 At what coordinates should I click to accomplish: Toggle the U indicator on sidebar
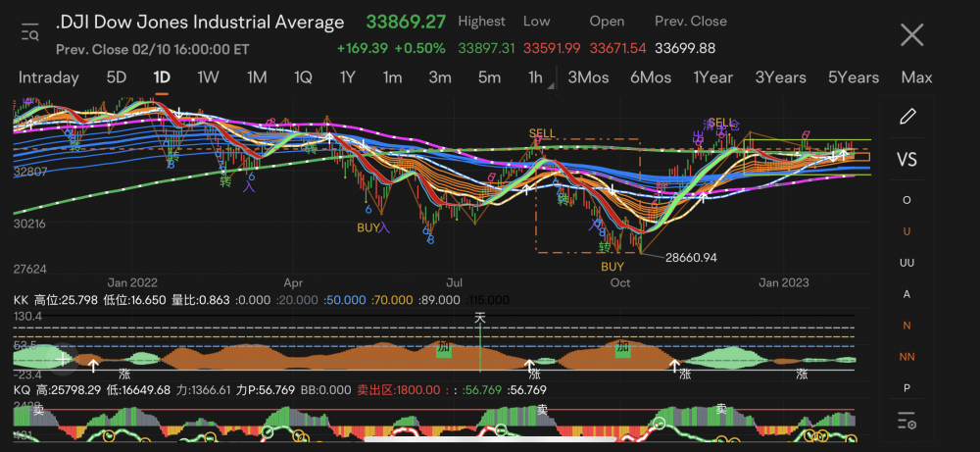pyautogui.click(x=907, y=230)
